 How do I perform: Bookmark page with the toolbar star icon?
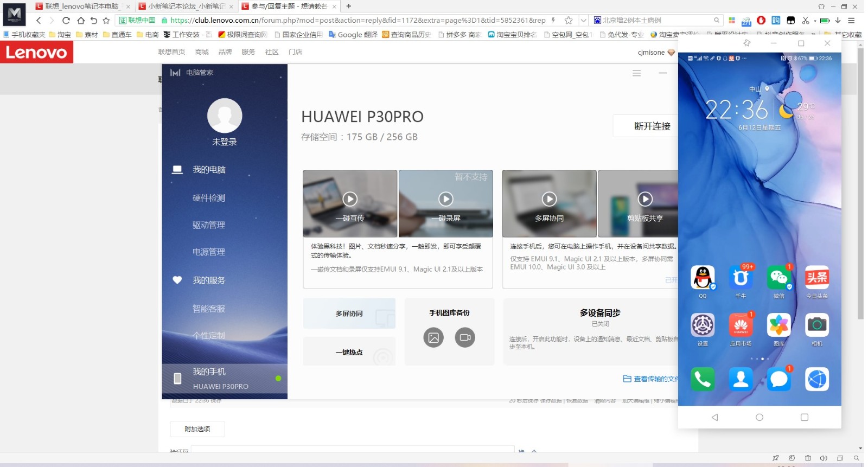coord(106,21)
